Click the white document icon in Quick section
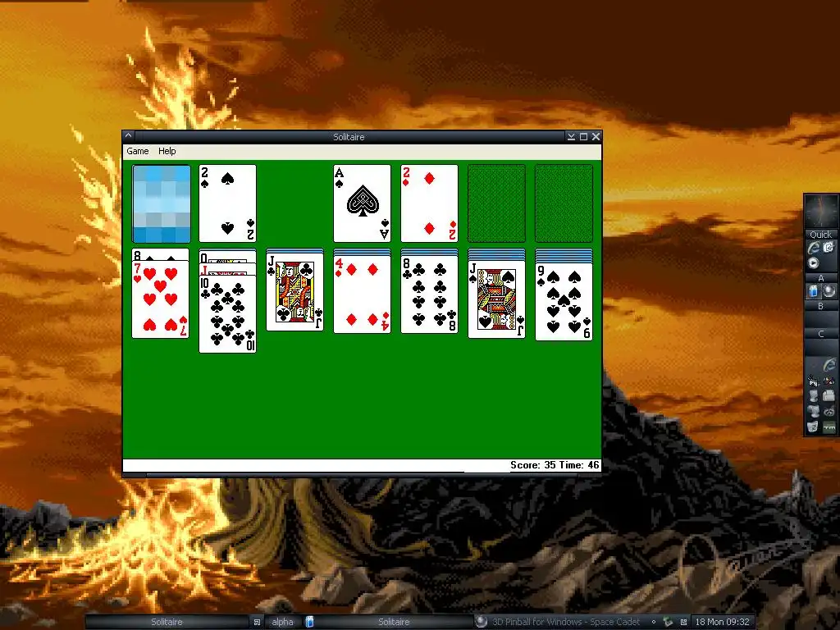The image size is (840, 630). point(829,247)
